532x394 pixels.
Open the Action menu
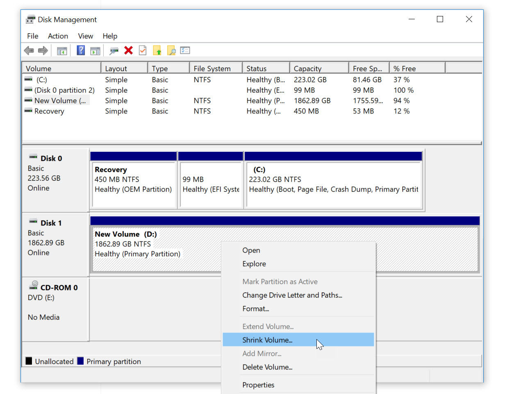click(x=57, y=36)
